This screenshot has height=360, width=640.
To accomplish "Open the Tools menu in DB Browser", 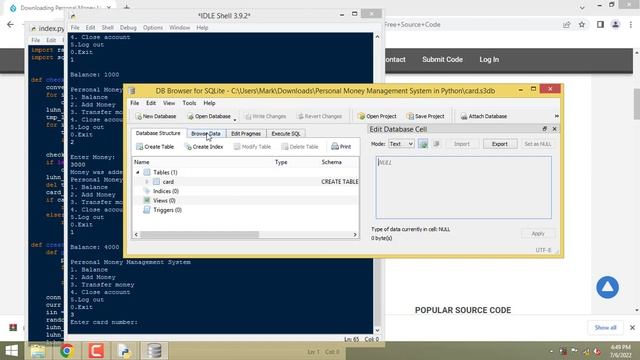I will [189, 103].
